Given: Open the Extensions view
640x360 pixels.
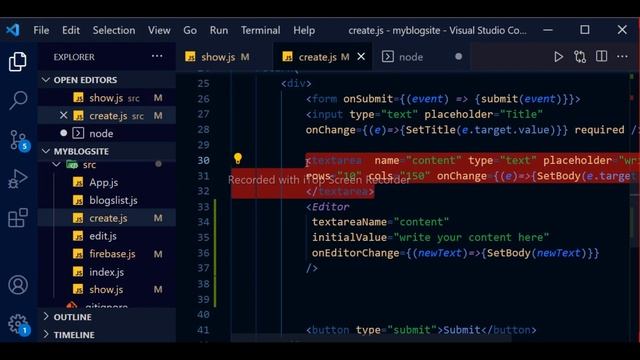Looking at the screenshot, I should point(18,218).
